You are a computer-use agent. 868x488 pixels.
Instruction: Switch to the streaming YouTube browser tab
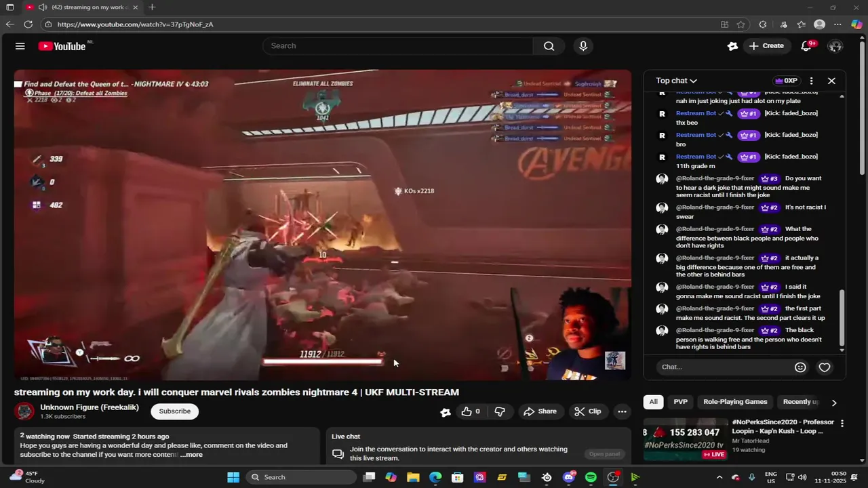click(x=81, y=7)
